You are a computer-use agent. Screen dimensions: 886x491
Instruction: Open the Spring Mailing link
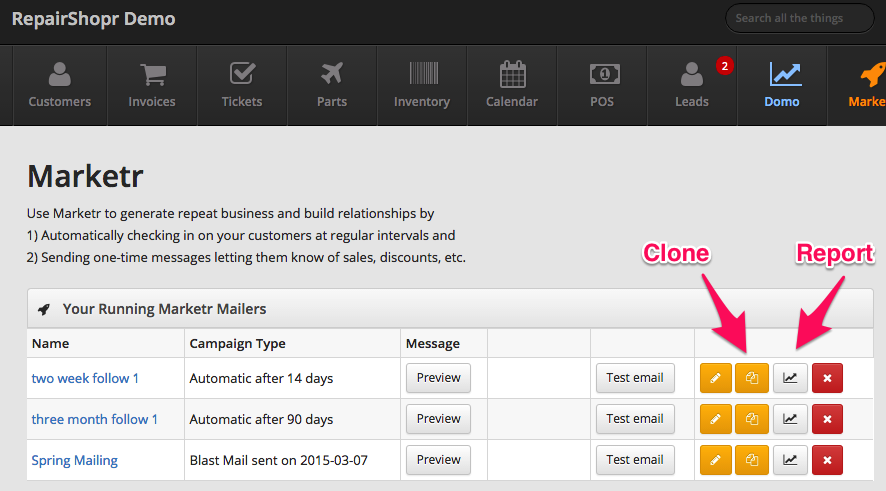(x=75, y=460)
